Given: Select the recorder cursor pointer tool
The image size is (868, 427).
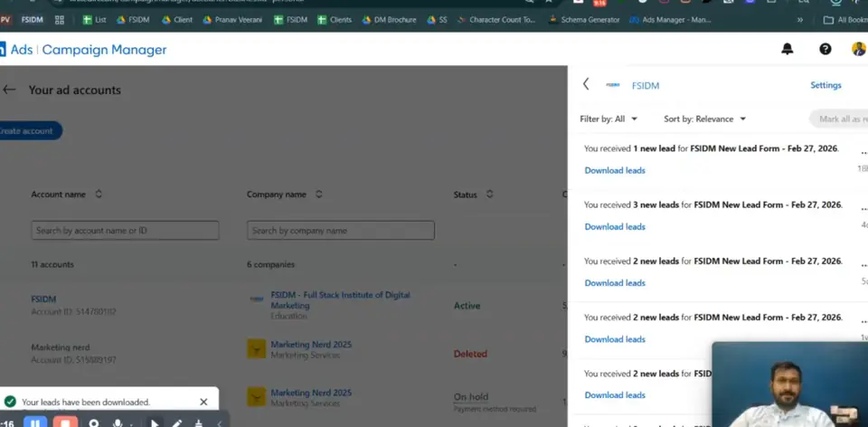Looking at the screenshot, I should [x=155, y=423].
